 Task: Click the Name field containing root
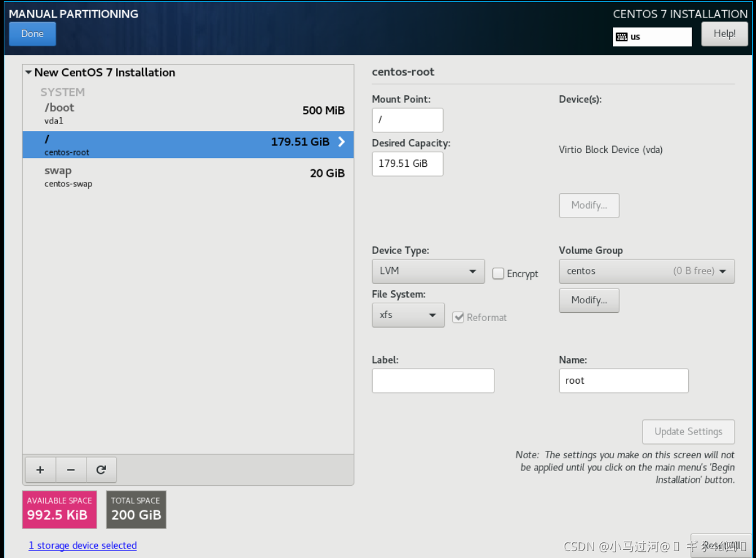click(x=623, y=381)
